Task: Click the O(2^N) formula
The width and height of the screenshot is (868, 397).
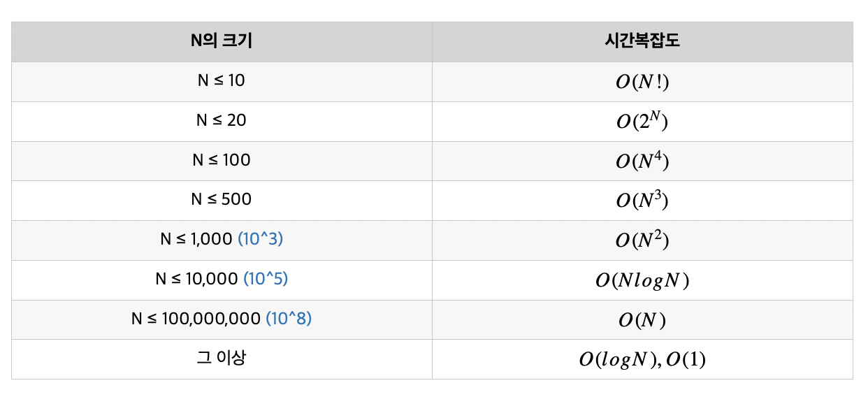Action: click(642, 122)
